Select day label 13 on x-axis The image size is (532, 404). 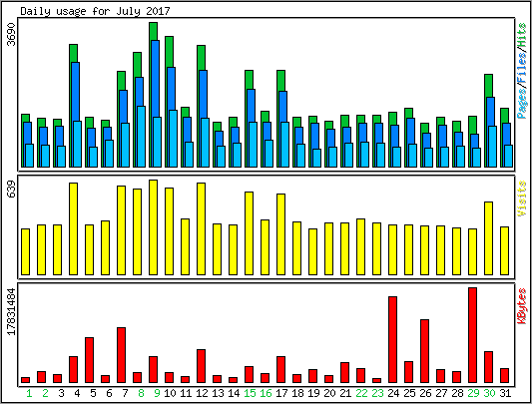point(218,393)
